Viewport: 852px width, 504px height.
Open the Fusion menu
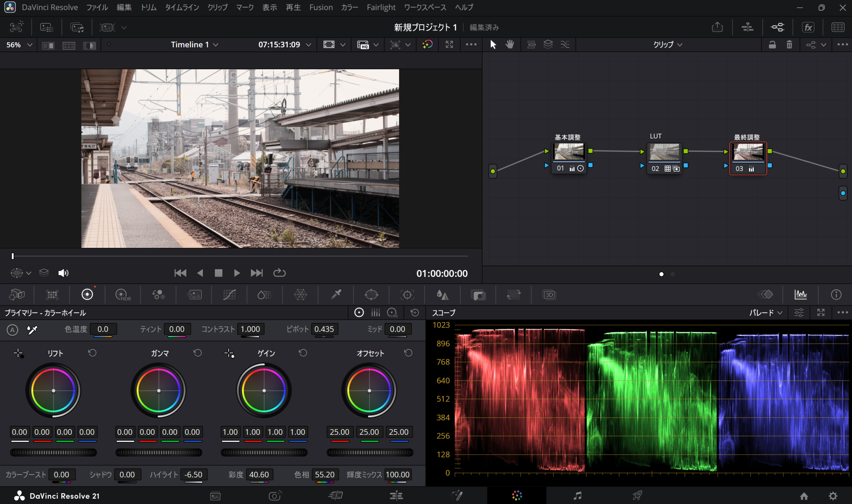(x=321, y=7)
